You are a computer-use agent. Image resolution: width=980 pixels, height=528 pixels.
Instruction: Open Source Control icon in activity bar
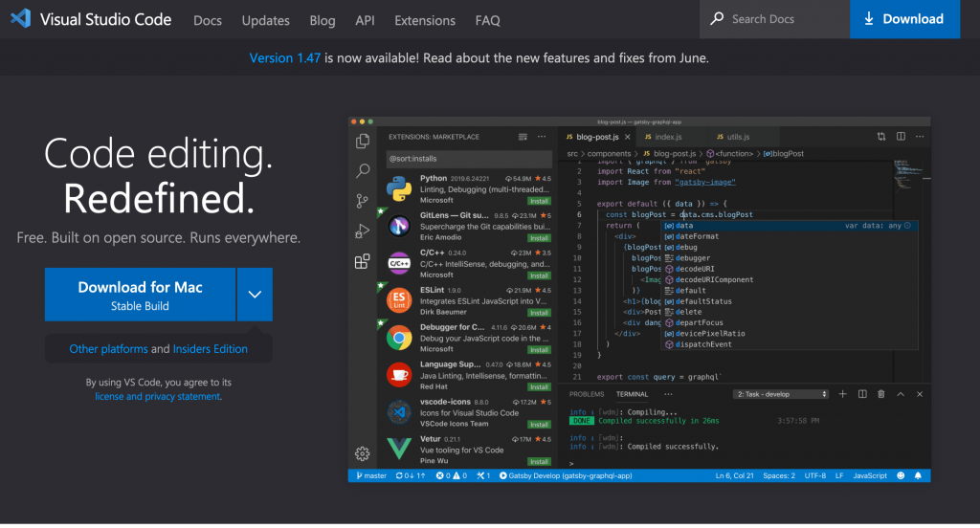point(363,201)
